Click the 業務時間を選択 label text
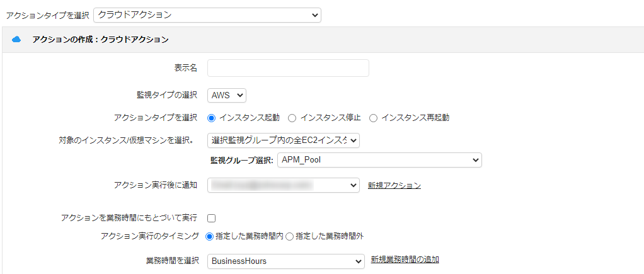Viewport: 644px width, 274px height. click(x=172, y=261)
